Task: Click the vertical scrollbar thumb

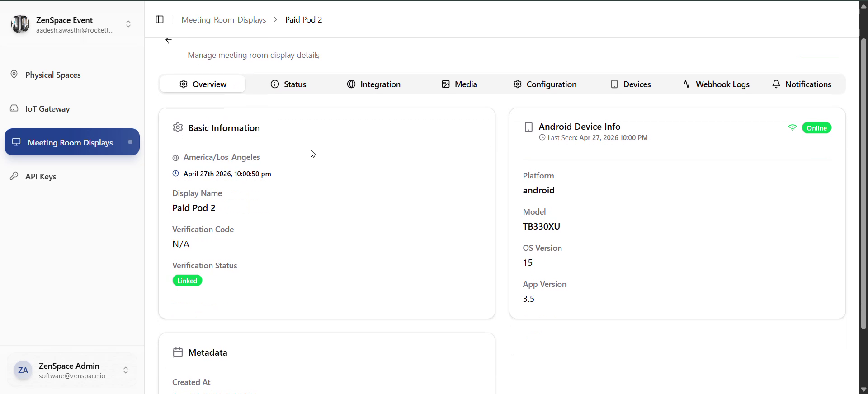Action: click(863, 183)
